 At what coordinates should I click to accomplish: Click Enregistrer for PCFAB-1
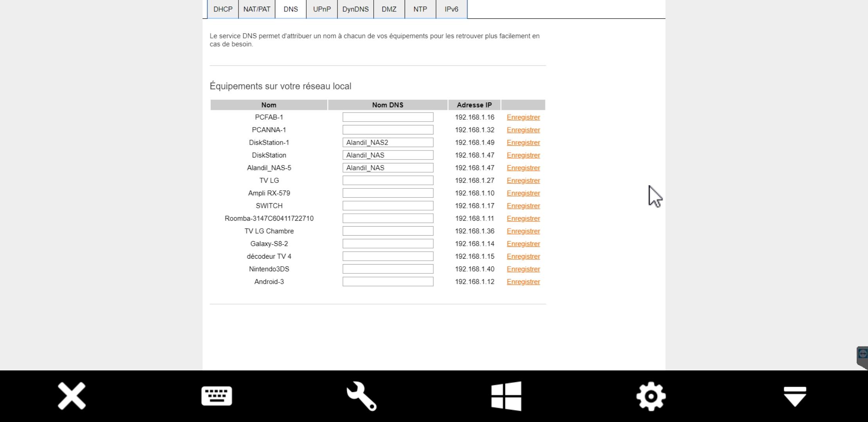coord(523,117)
